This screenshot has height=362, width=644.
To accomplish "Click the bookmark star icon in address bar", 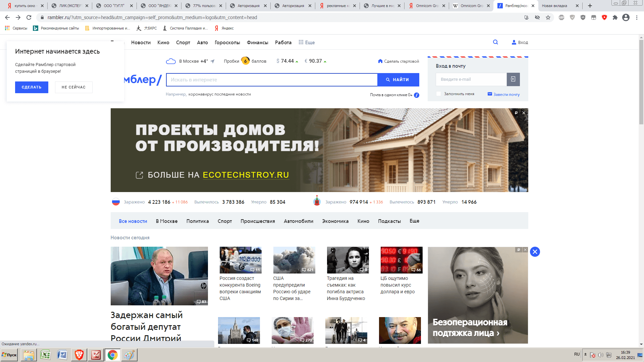I will click(548, 17).
